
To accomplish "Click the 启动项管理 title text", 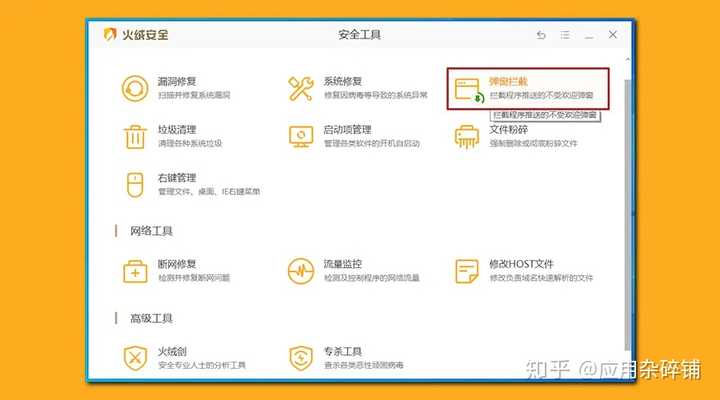I will tap(347, 130).
